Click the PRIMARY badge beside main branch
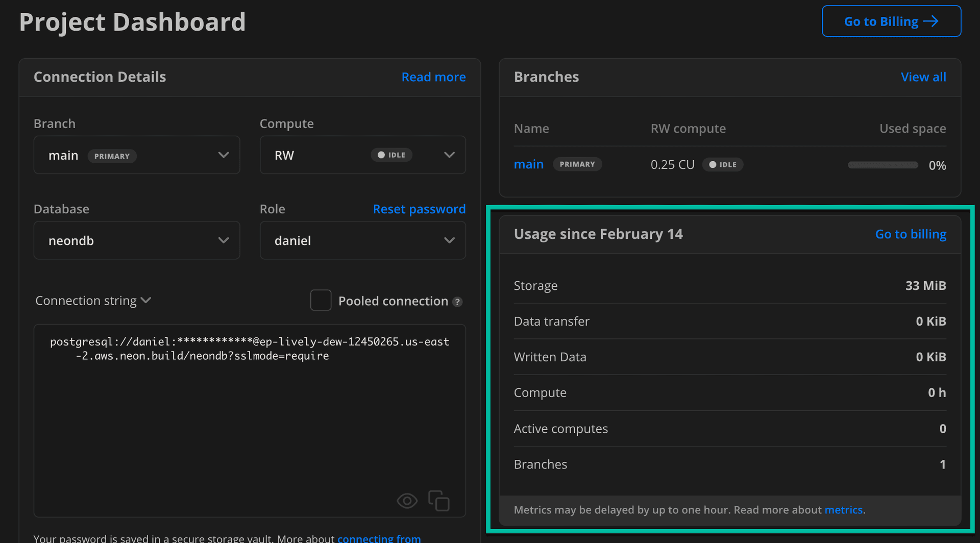 112,156
